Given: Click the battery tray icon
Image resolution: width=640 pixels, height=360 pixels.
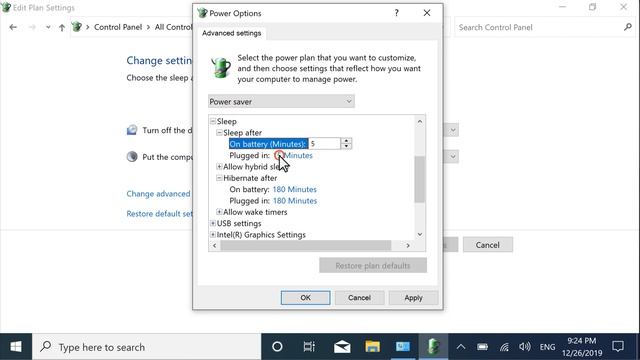Looking at the screenshot, I should 482,347.
